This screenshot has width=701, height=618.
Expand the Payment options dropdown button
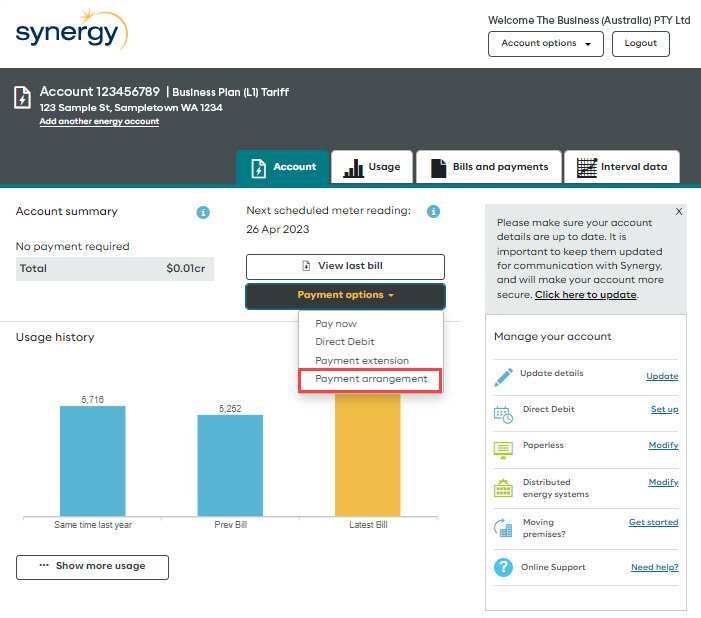(345, 296)
